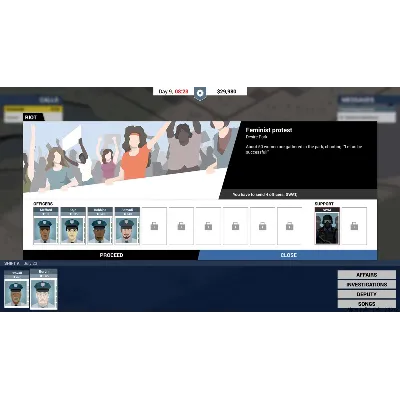Click the CALLS panel header
The image size is (400, 400).
(33, 100)
